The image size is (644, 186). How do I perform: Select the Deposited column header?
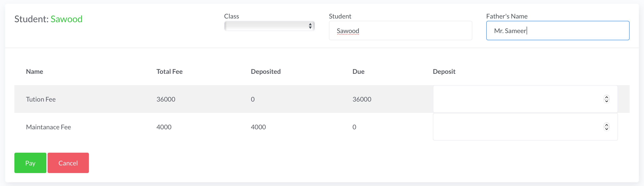tap(265, 71)
